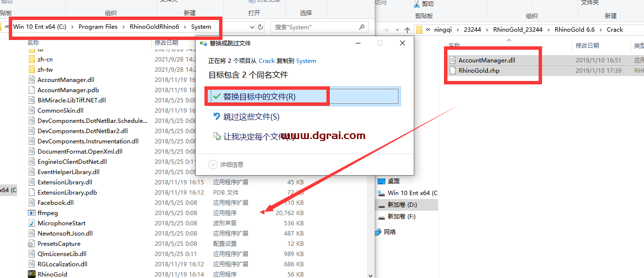Viewport: 644px width, 278px height.
Task: Select RhinoGold 6.6 breadcrumb segment
Action: click(575, 30)
